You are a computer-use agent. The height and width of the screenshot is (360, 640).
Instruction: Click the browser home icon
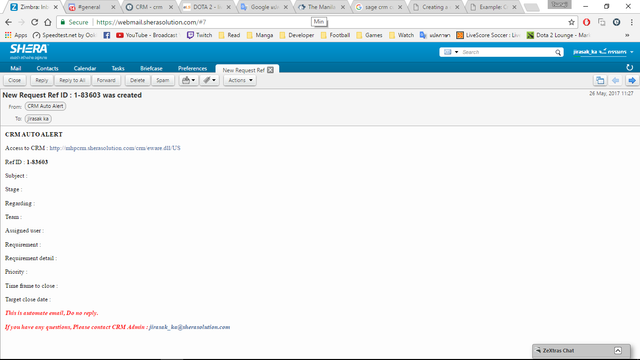pyautogui.click(x=48, y=22)
